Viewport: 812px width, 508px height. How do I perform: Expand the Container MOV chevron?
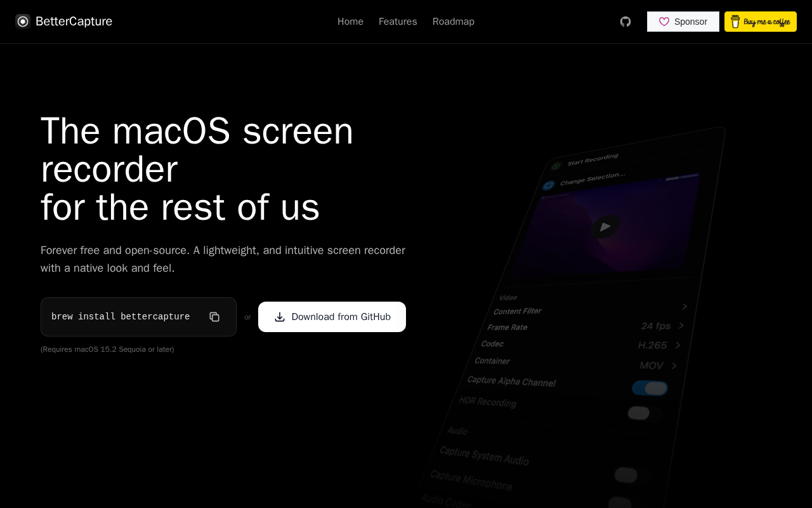point(674,366)
